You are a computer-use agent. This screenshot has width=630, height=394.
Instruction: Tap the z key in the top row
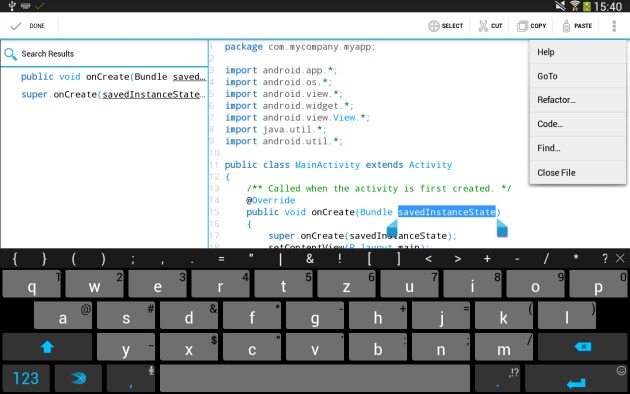(346, 284)
